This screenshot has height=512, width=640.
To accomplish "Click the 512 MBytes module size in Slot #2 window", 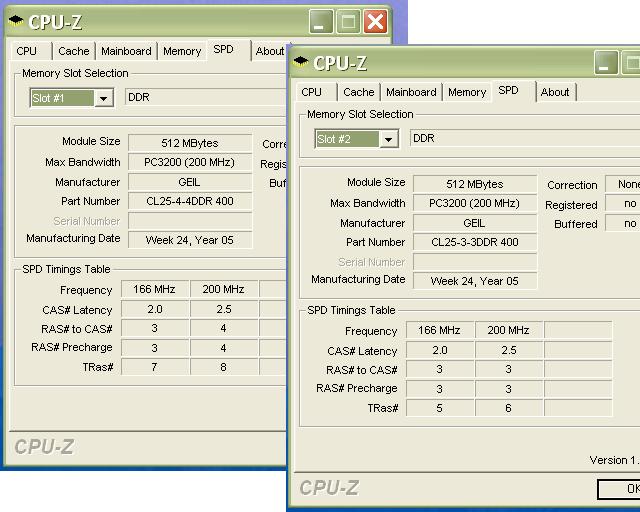I will (475, 184).
